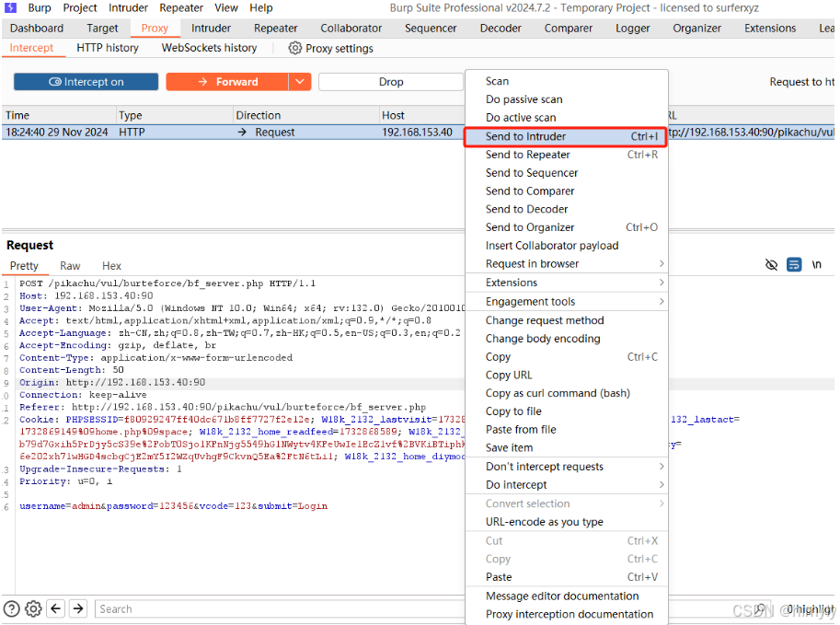
Task: Open the View menu
Action: [x=226, y=8]
